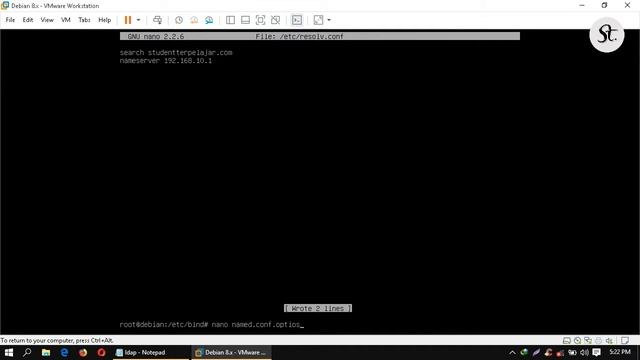Click the 'GNU nano 2.2.6' header text

[x=156, y=36]
